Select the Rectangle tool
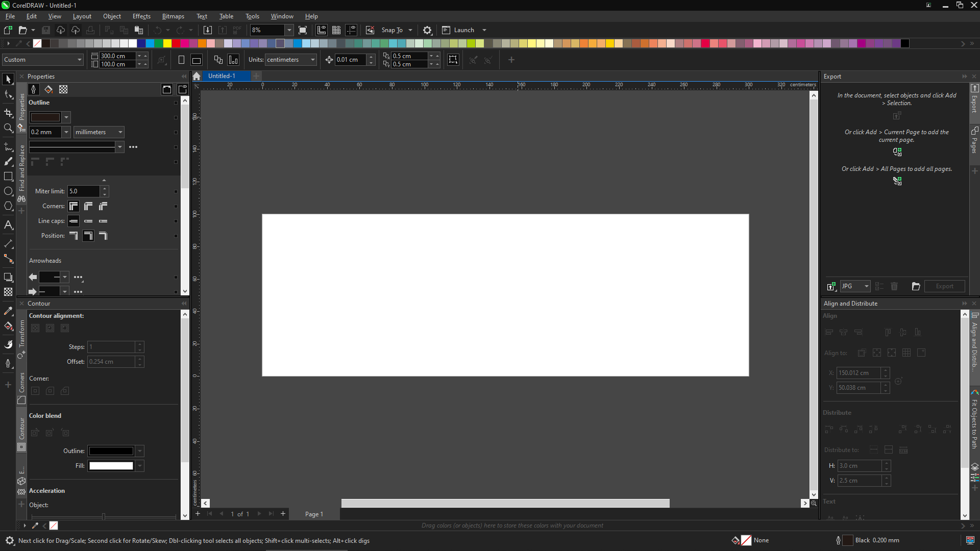 [x=8, y=177]
